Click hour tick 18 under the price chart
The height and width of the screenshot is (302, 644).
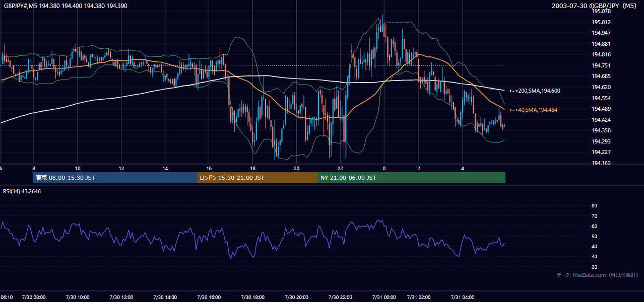(253, 168)
